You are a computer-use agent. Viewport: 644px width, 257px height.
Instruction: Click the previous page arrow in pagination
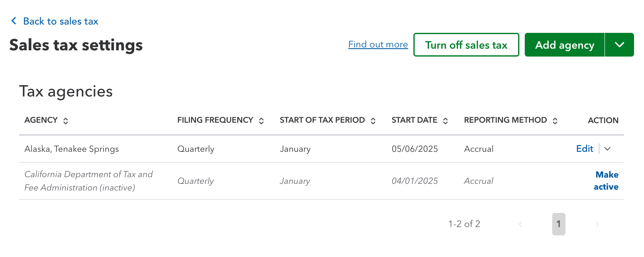[x=520, y=224]
